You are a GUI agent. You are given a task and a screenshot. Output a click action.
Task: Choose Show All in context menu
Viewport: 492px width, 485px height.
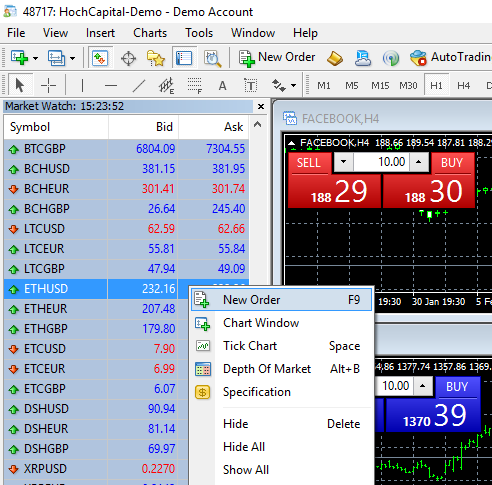pos(281,470)
